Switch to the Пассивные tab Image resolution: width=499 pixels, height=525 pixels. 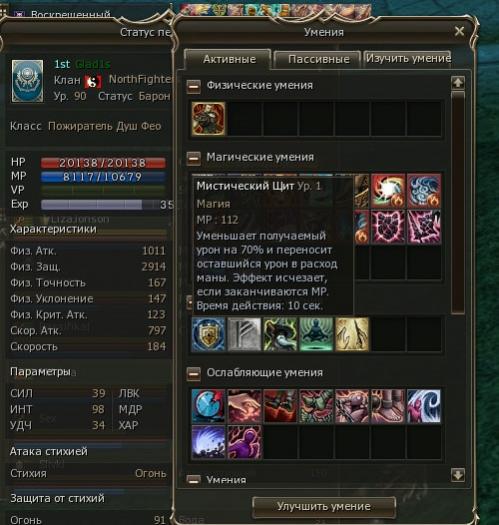point(317,59)
